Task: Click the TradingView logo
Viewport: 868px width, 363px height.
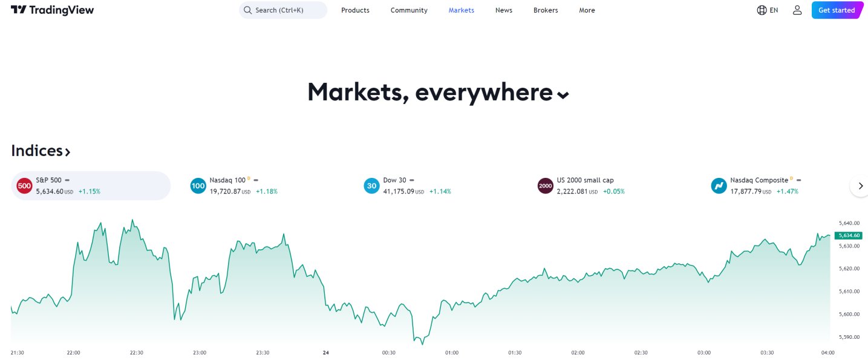Action: [53, 10]
